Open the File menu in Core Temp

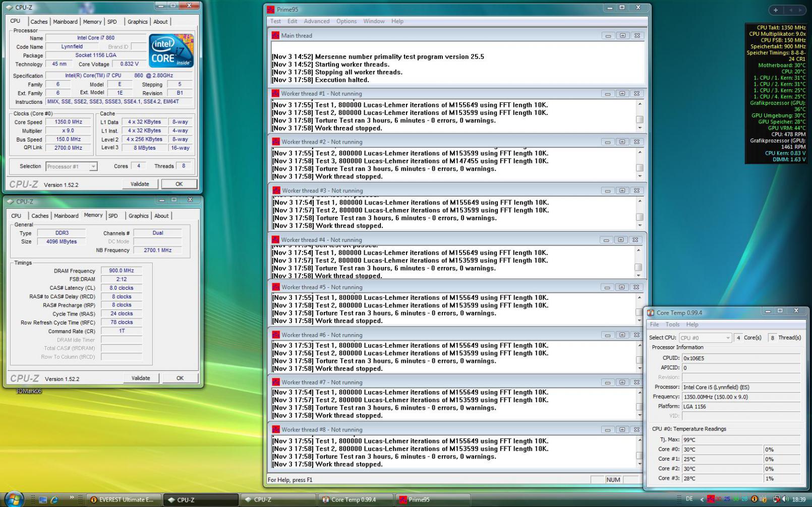click(x=654, y=325)
